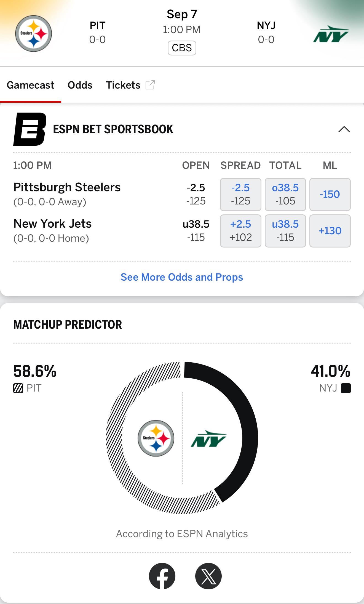
Task: Open See More Odds and Props
Action: [182, 277]
